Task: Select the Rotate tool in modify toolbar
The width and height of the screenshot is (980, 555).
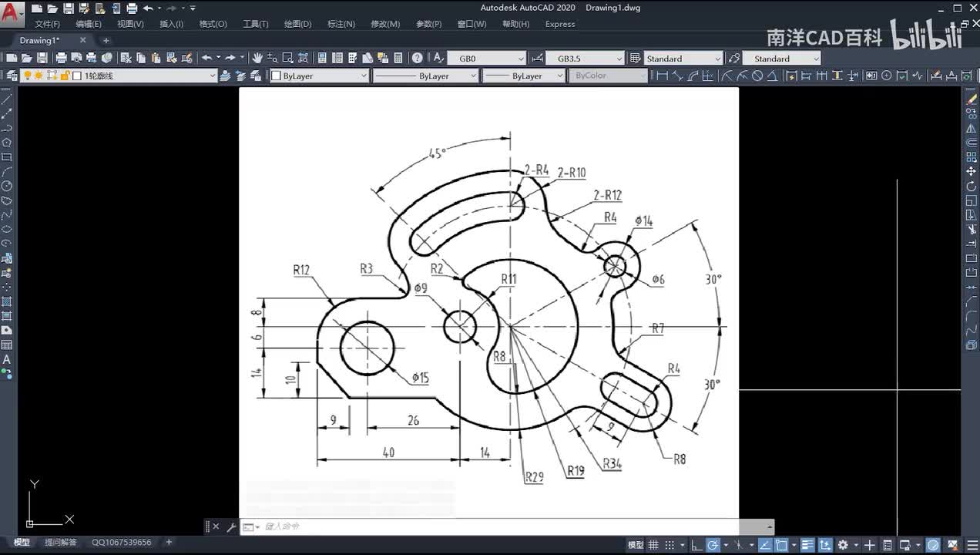Action: click(x=972, y=186)
